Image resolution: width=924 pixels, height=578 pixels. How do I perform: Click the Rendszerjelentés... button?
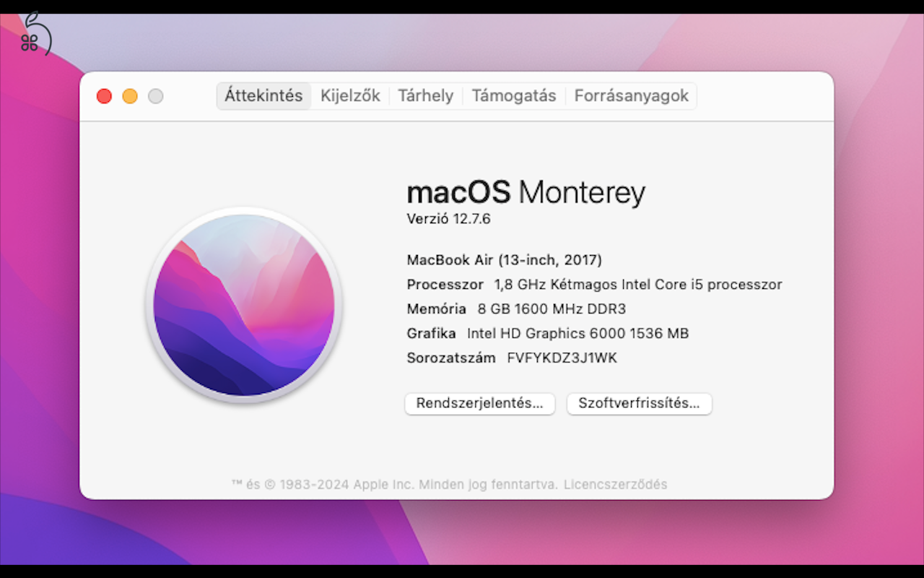pos(479,403)
